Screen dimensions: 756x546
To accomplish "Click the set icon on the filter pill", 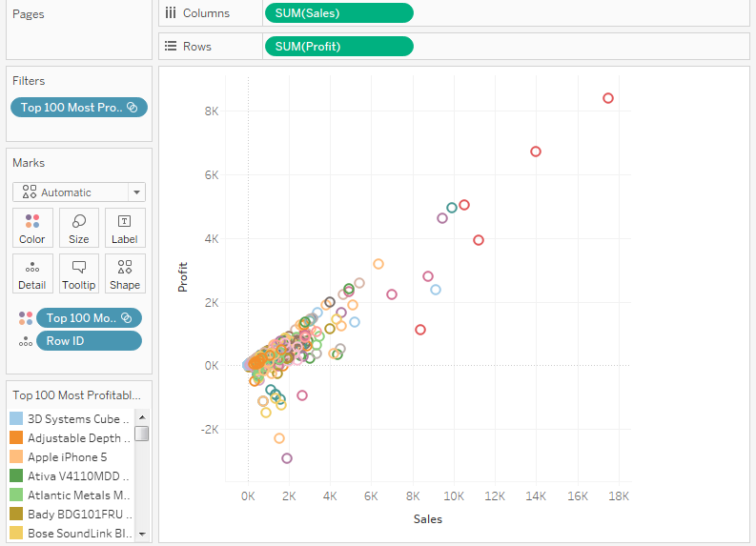I will point(133,108).
